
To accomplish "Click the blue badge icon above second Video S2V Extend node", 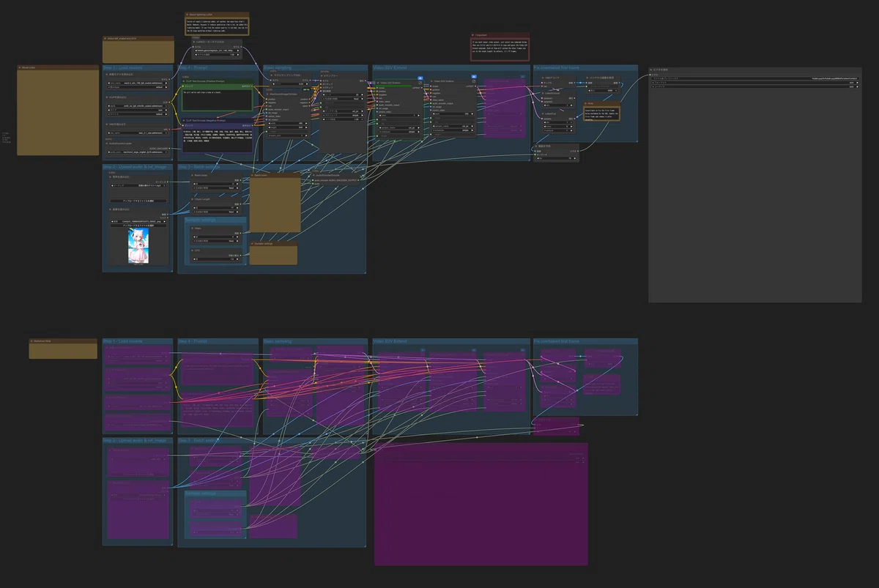I will coord(474,76).
